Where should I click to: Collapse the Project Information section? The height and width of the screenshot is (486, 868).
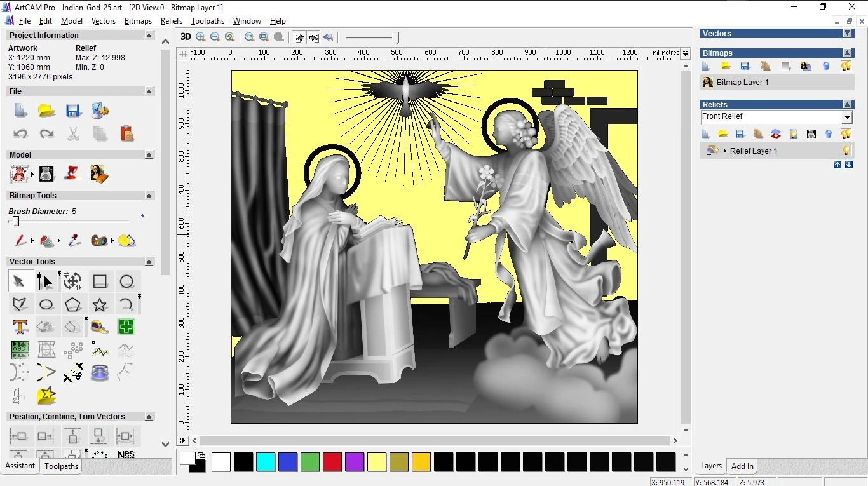[149, 36]
